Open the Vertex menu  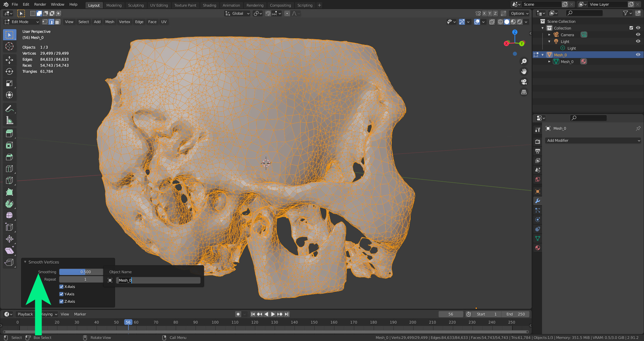pos(124,22)
